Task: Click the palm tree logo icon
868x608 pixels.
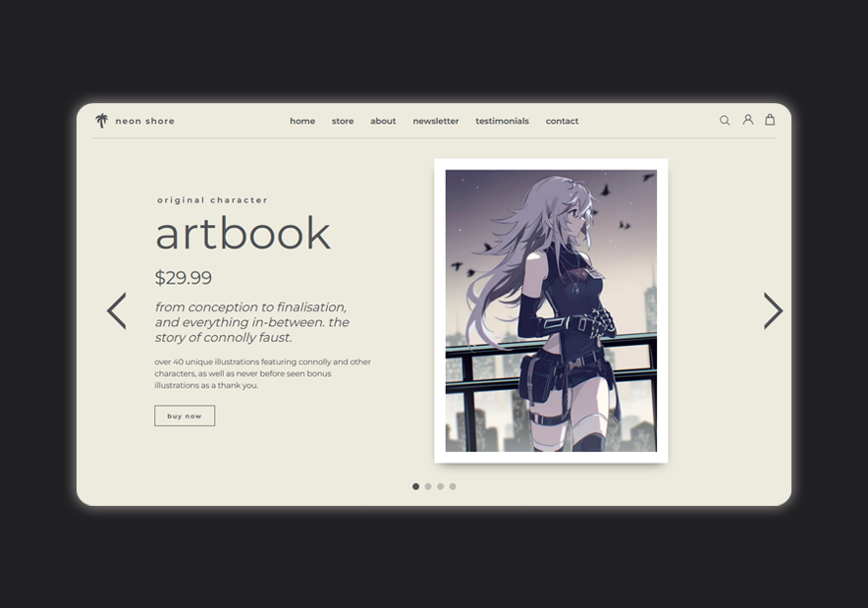Action: pyautogui.click(x=101, y=121)
